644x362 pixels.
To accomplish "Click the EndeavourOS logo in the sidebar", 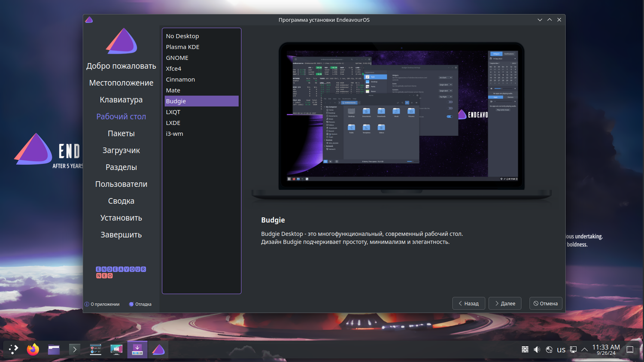I will tap(121, 41).
